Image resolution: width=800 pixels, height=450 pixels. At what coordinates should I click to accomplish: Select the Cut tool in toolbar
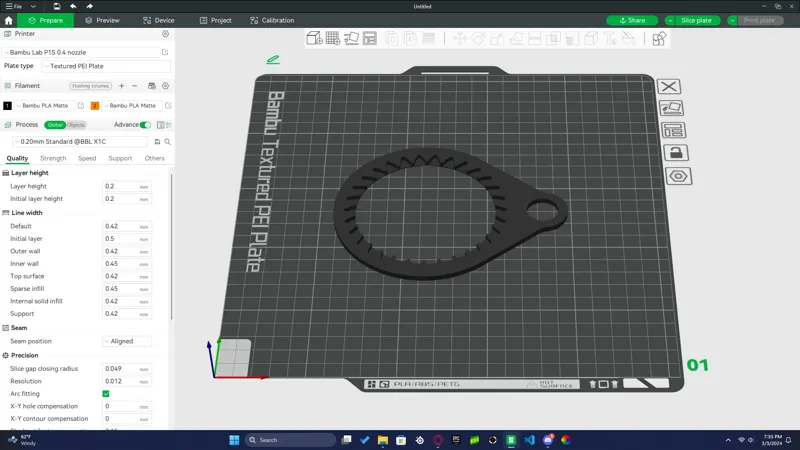pyautogui.click(x=534, y=38)
